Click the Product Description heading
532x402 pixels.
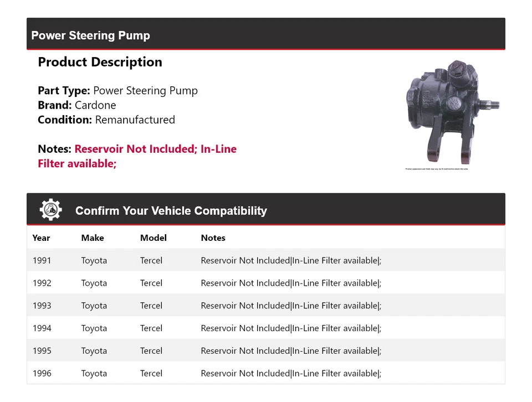pyautogui.click(x=100, y=62)
